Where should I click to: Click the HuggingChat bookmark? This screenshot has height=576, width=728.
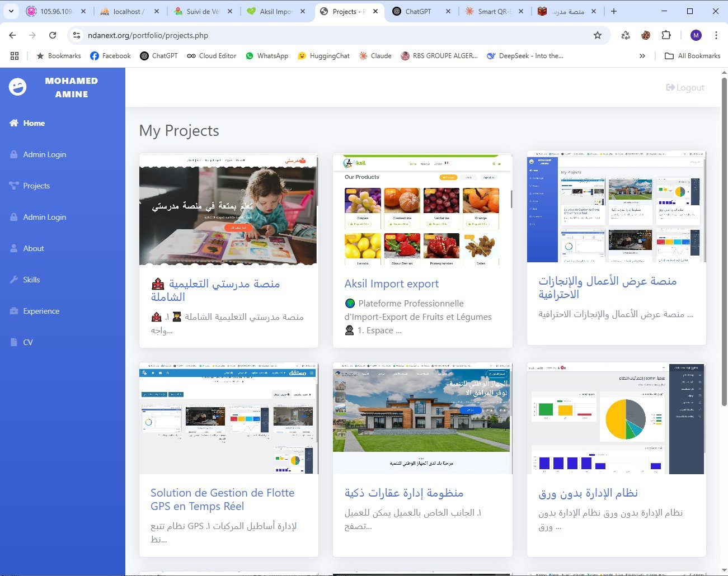[x=323, y=55]
